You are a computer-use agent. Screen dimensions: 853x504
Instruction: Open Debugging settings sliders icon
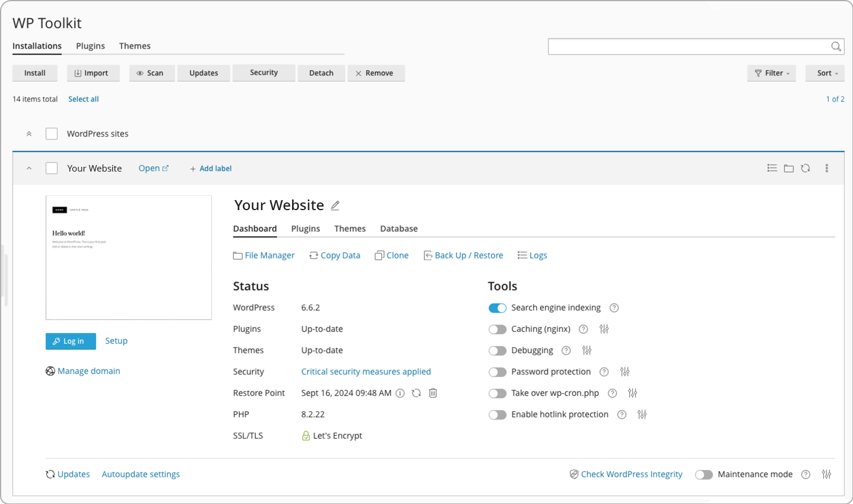[x=586, y=350]
